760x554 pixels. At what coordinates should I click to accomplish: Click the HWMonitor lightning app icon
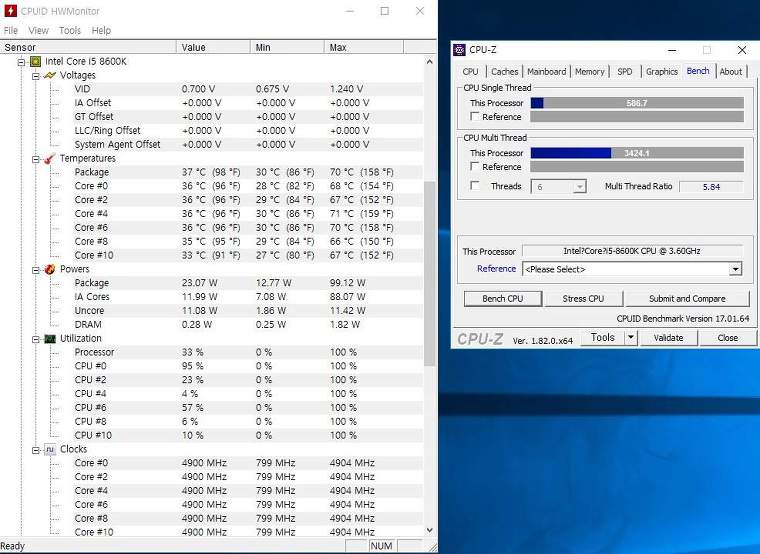pyautogui.click(x=10, y=10)
